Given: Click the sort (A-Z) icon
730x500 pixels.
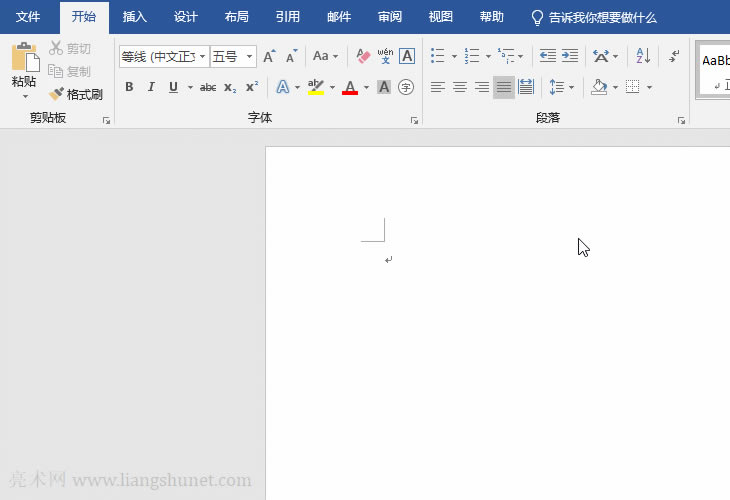Looking at the screenshot, I should click(643, 57).
